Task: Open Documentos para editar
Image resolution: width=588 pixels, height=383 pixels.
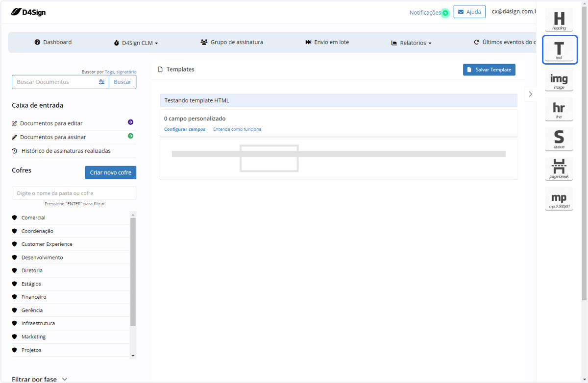Action: point(51,123)
